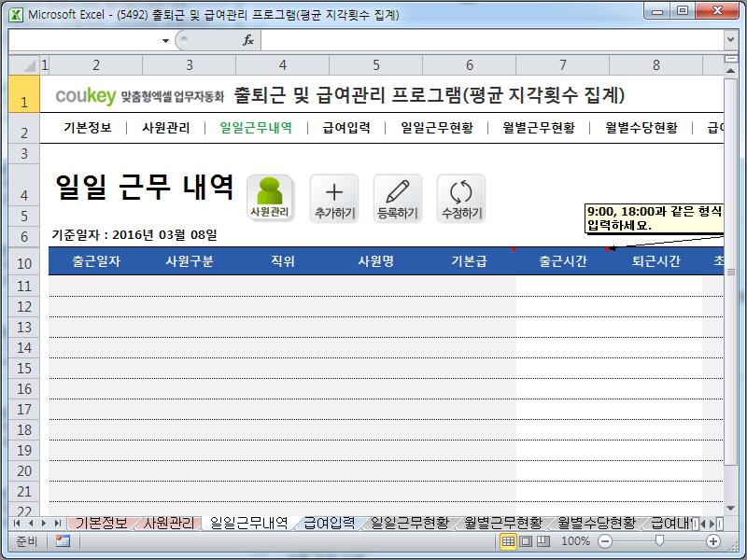Click the 추가하기 plus icon button
Viewport: 747px width, 560px height.
pos(334,198)
